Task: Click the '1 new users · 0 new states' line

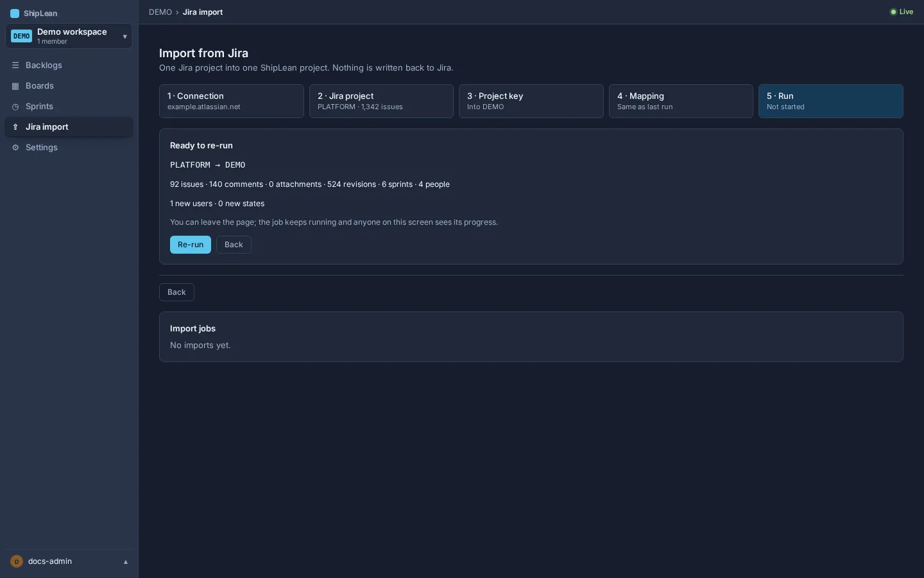Action: (217, 204)
